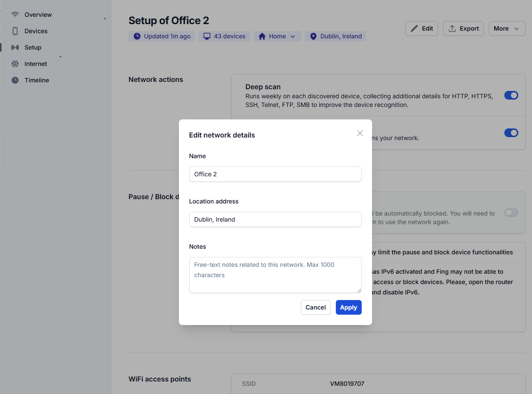
Task: Enable the auto-block new devices switch
Action: [x=511, y=213]
